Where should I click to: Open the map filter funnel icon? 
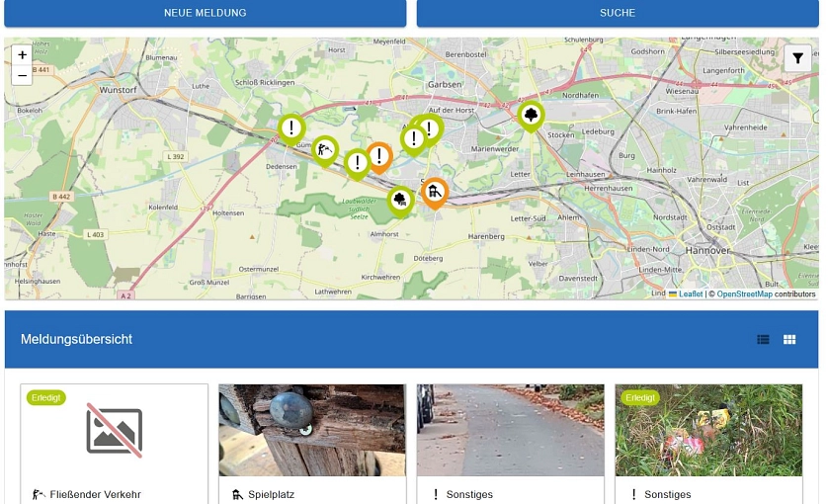(x=797, y=59)
